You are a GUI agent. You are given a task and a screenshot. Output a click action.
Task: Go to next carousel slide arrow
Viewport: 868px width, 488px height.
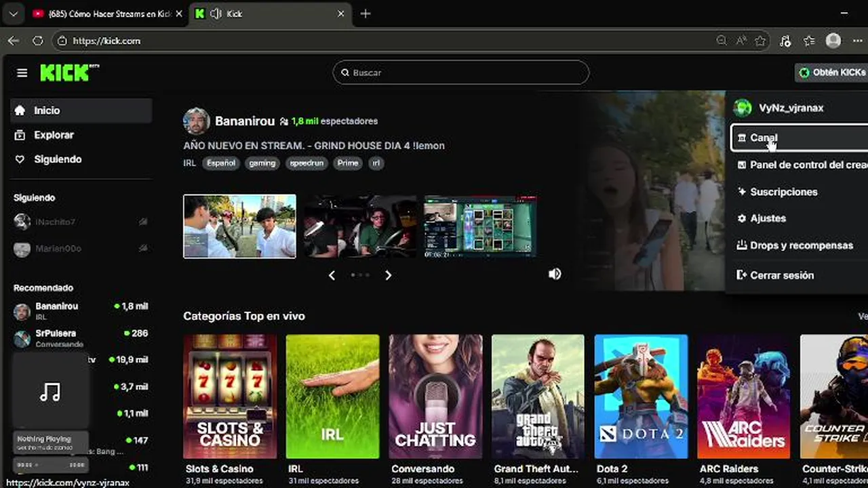(x=388, y=275)
